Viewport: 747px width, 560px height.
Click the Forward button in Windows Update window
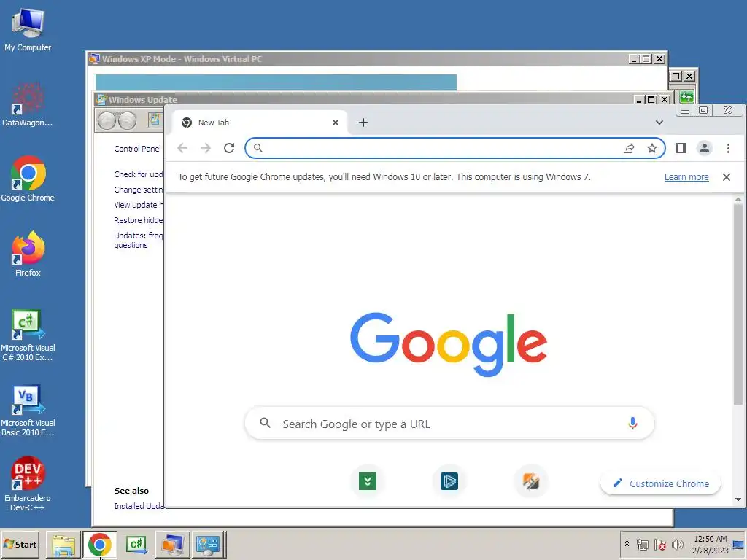point(127,120)
